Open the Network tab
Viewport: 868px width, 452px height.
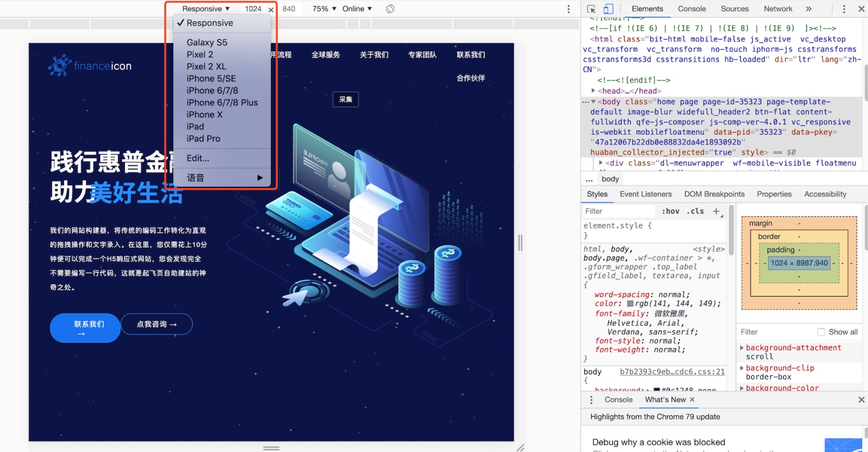pos(778,8)
